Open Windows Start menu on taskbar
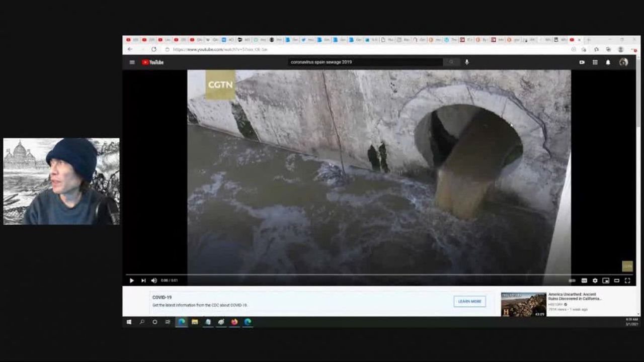 (x=129, y=322)
